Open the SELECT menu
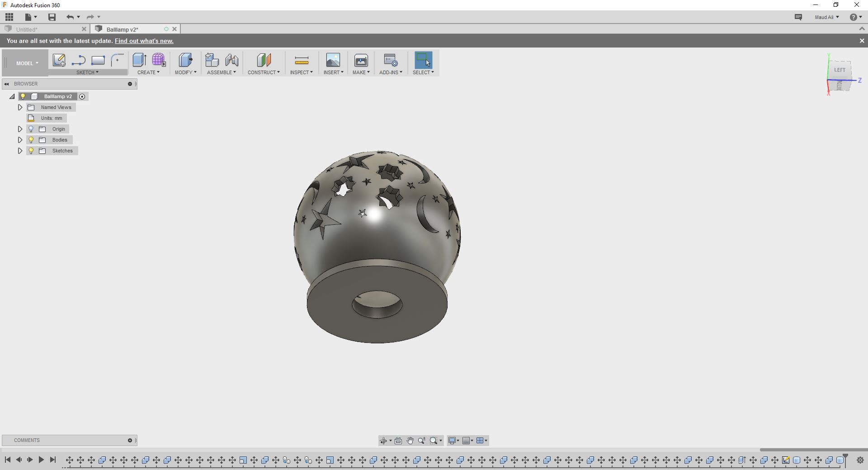Image resolution: width=868 pixels, height=470 pixels. click(x=423, y=72)
